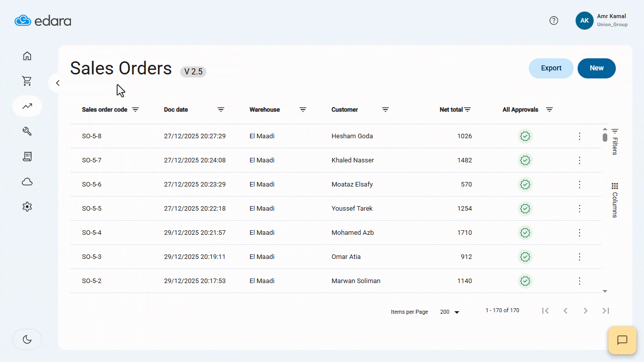This screenshot has height=362, width=644.
Task: Open the wrench tools sidebar icon
Action: coord(27,131)
